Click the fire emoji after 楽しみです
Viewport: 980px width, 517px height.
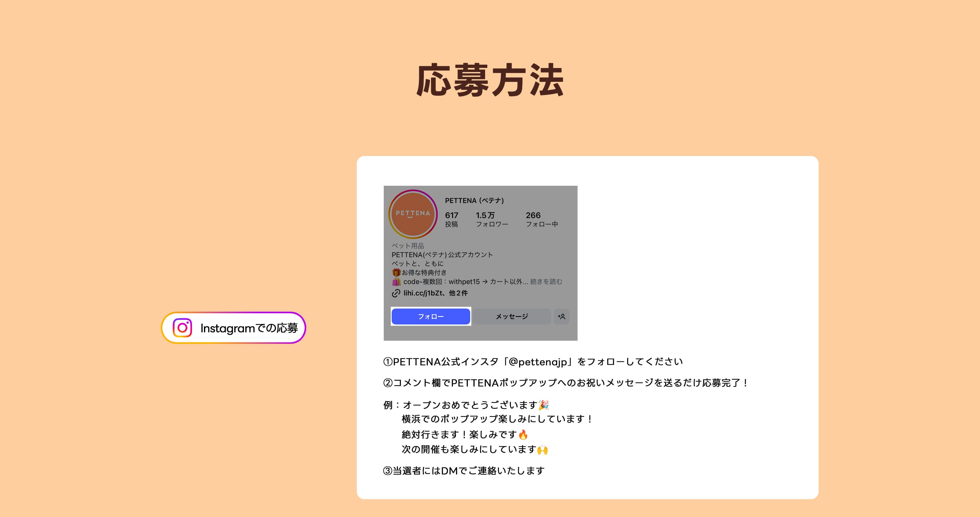[x=523, y=434]
